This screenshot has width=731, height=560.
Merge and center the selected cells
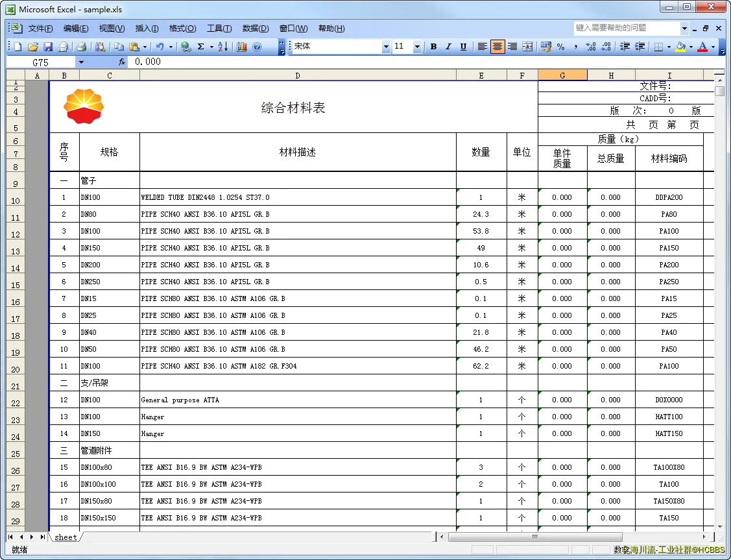coord(527,47)
